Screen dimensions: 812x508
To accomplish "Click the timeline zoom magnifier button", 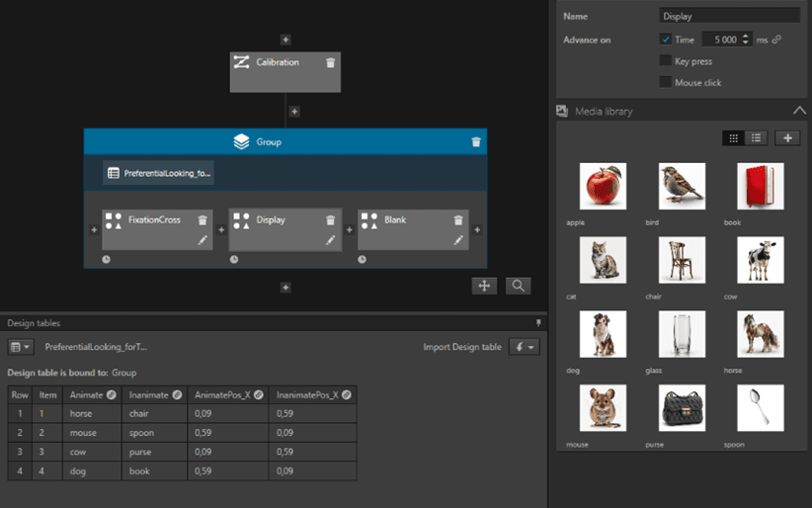I will pos(518,286).
